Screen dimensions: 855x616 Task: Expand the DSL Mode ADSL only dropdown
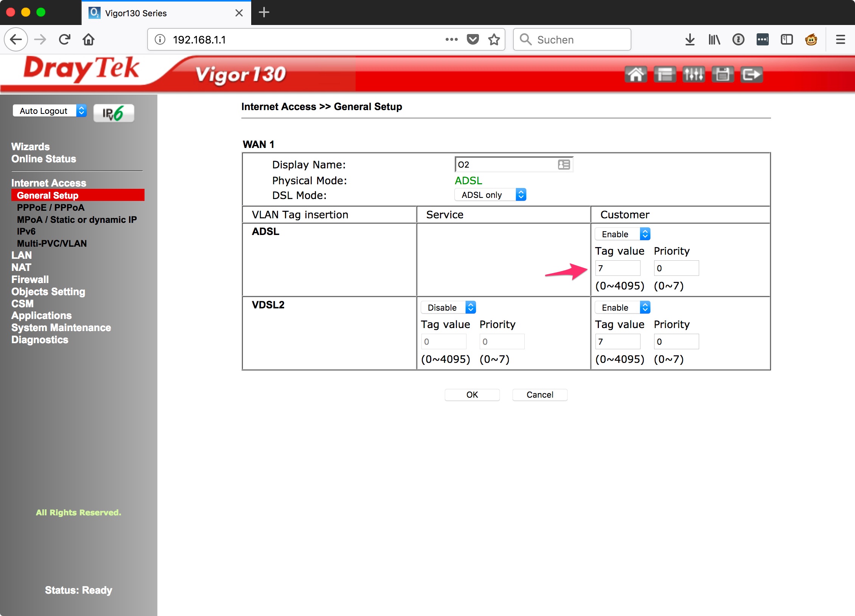click(x=490, y=195)
